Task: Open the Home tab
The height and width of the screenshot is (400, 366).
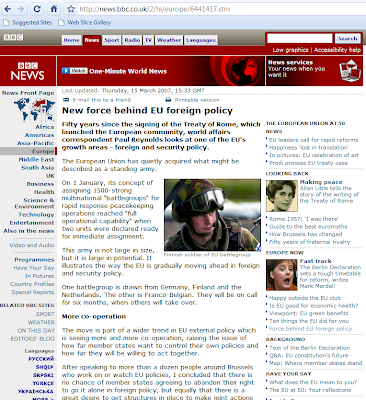Action: (x=71, y=40)
